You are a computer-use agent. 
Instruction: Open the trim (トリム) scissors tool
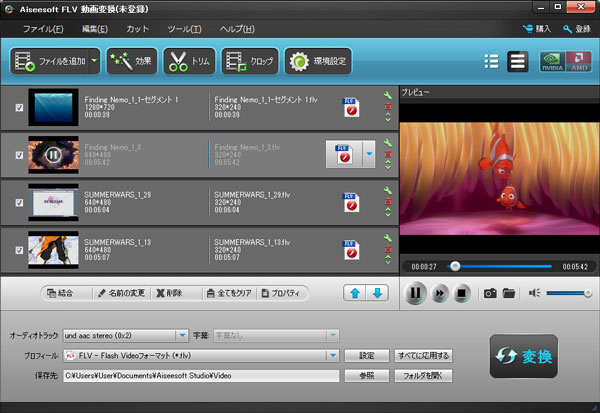[189, 61]
